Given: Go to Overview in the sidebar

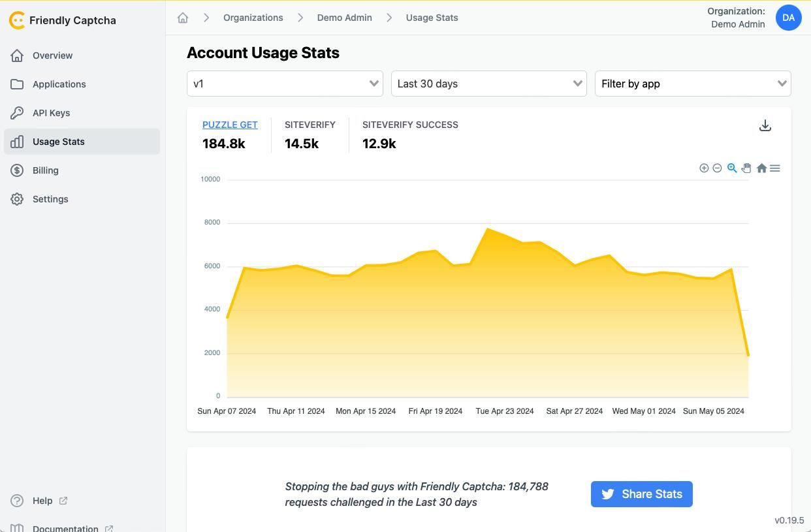Looking at the screenshot, I should click(82, 55).
